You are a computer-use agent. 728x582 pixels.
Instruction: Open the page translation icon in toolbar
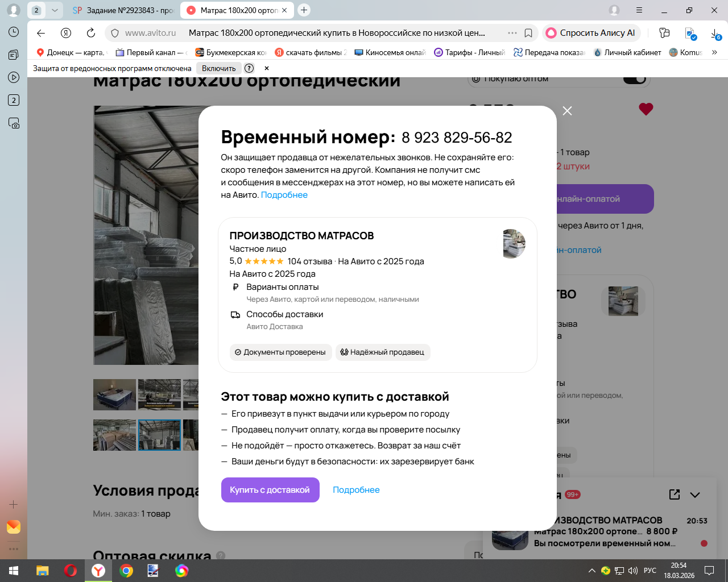tap(690, 34)
